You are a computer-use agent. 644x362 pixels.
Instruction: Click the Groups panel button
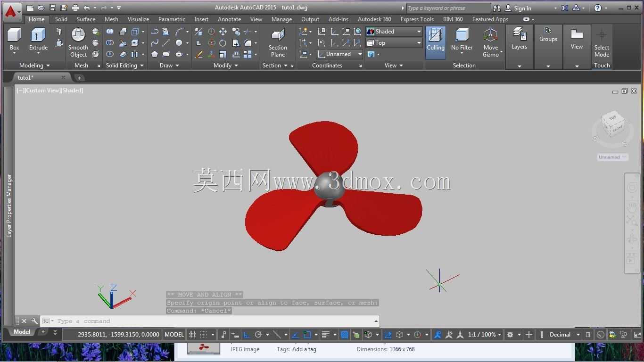point(548,35)
